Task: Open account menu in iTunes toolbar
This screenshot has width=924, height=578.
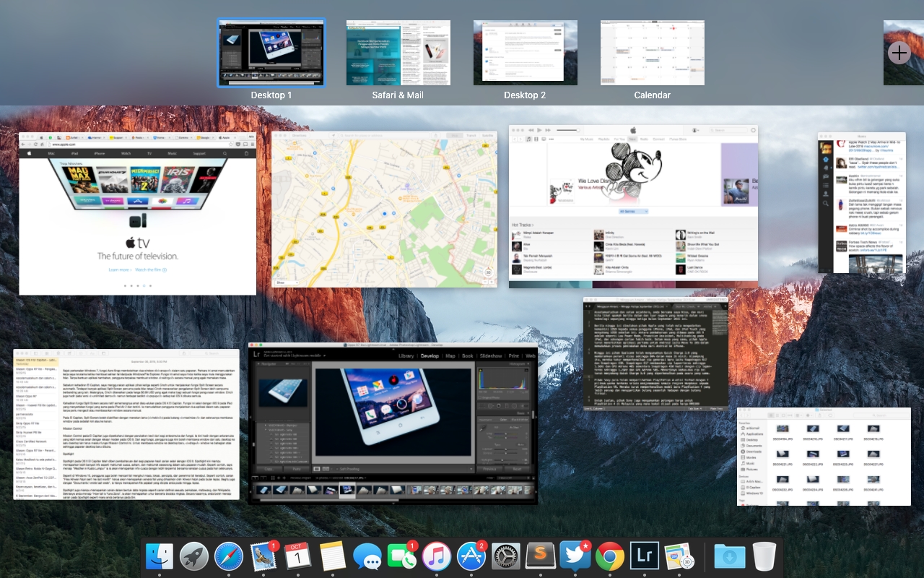Action: pos(696,130)
